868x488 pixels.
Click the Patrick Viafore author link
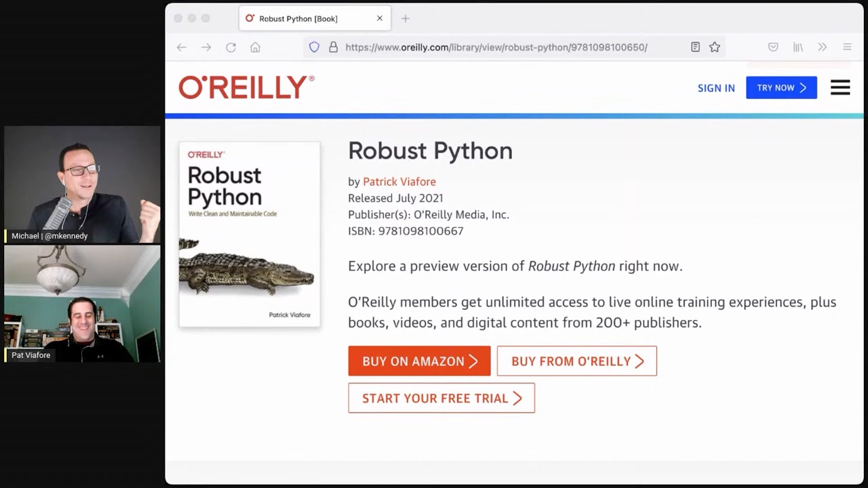(399, 182)
